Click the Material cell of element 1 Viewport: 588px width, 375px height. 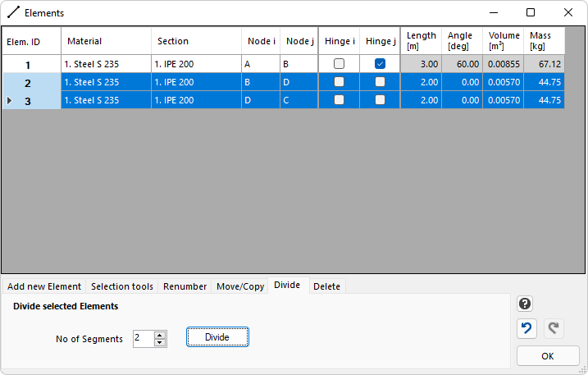pos(106,64)
